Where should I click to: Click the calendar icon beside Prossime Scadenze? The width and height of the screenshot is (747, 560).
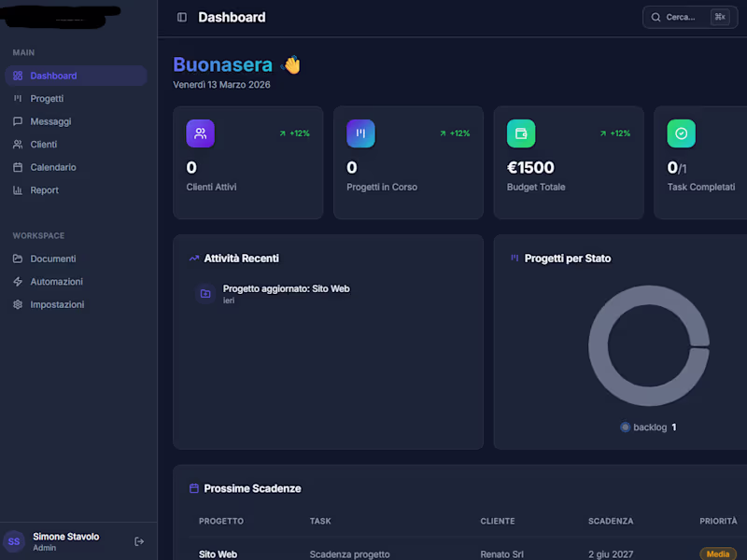[194, 488]
